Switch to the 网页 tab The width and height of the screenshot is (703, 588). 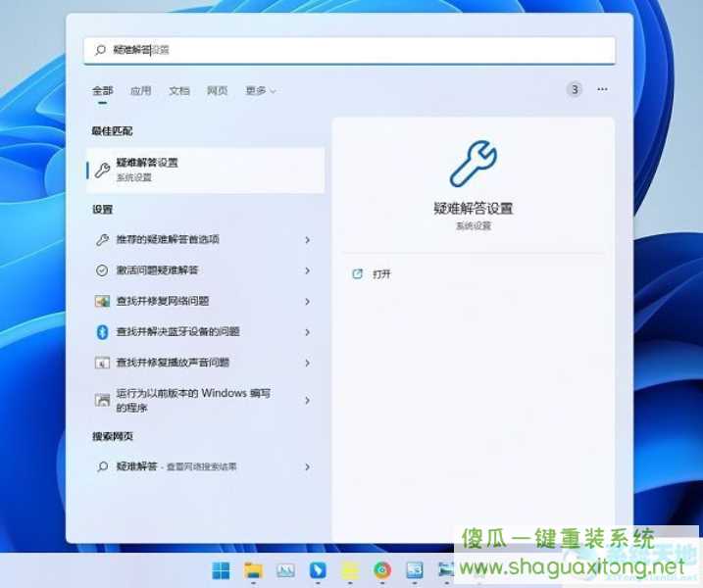[218, 91]
